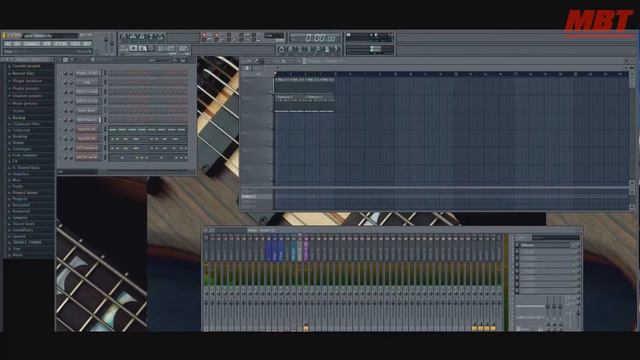Open the project info shortcut icon
Screen dimensions: 640x360
[x=309, y=49]
